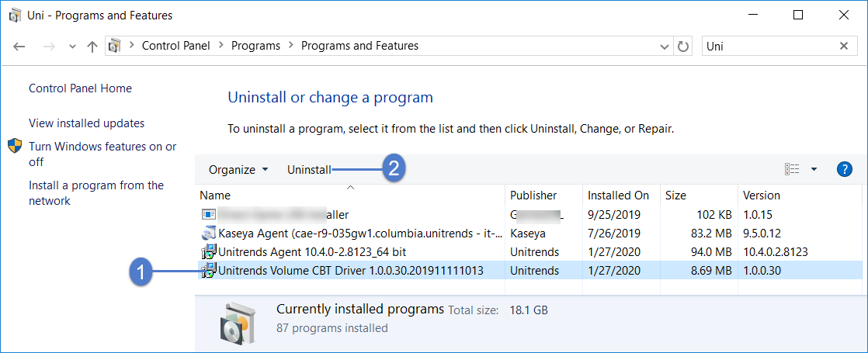Click the window title bar icon
Screen dimensions: 868x353
pos(16,15)
